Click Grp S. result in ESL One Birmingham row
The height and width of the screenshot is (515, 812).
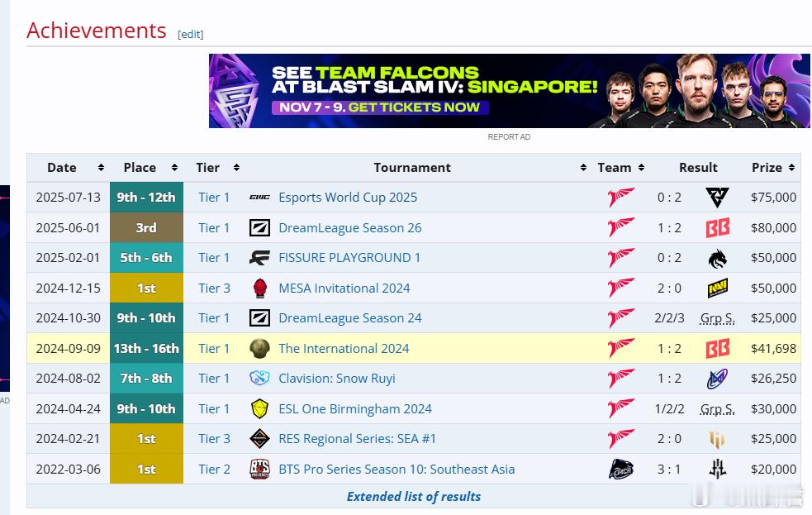click(717, 409)
